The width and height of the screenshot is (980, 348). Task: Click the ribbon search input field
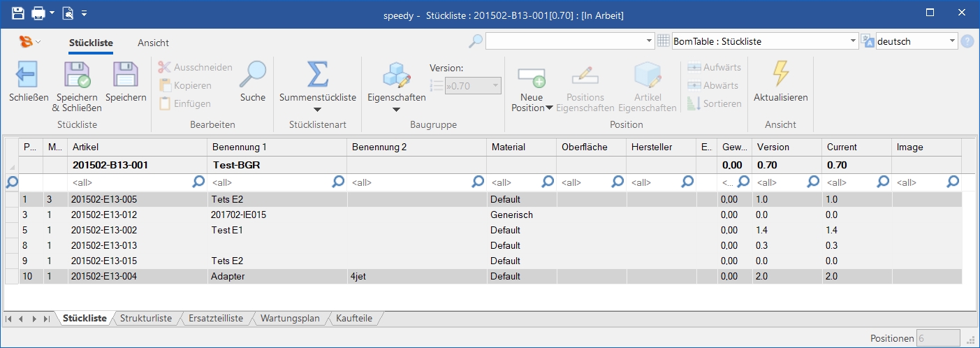564,41
